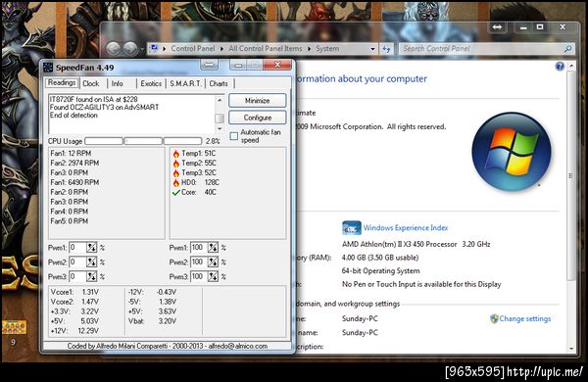The width and height of the screenshot is (588, 382).
Task: Click the +12V 12.29V reading
Action: pyautogui.click(x=74, y=331)
